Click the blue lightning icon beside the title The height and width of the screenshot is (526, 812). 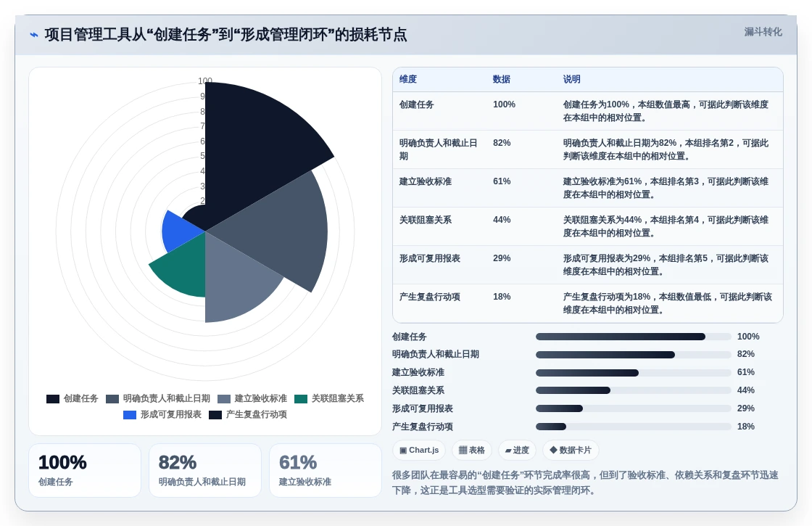(x=34, y=35)
